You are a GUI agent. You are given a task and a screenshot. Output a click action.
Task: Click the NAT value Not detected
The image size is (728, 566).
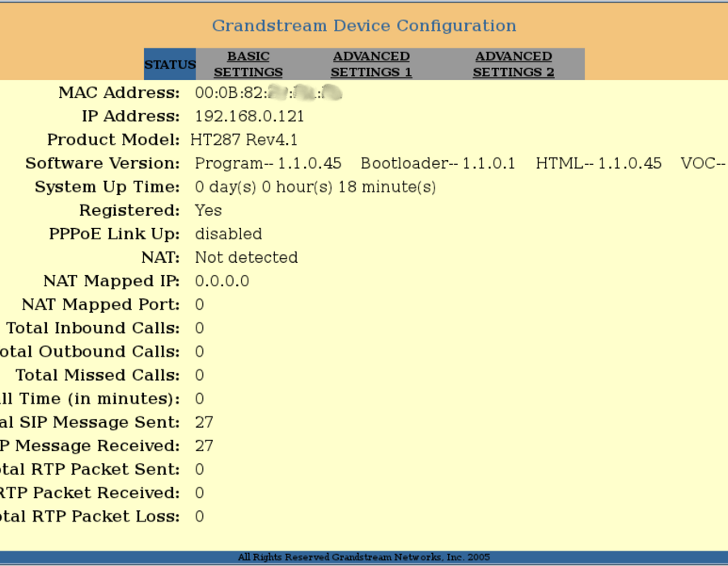pyautogui.click(x=246, y=257)
